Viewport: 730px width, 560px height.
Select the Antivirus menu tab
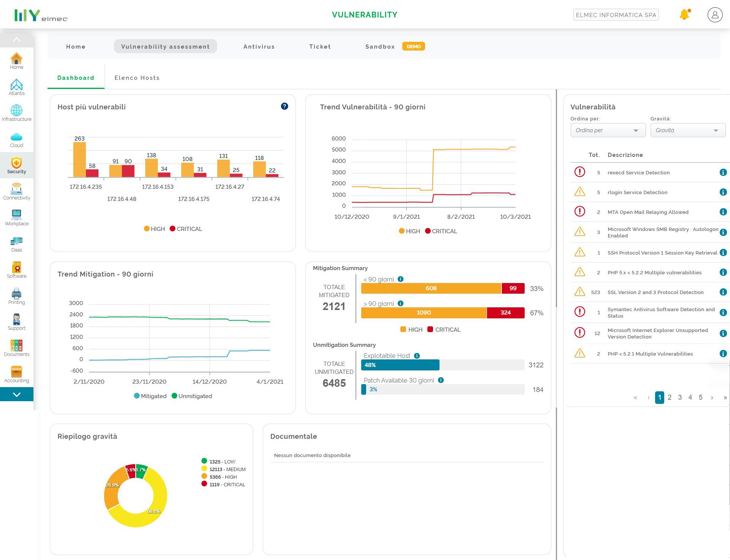tap(259, 46)
